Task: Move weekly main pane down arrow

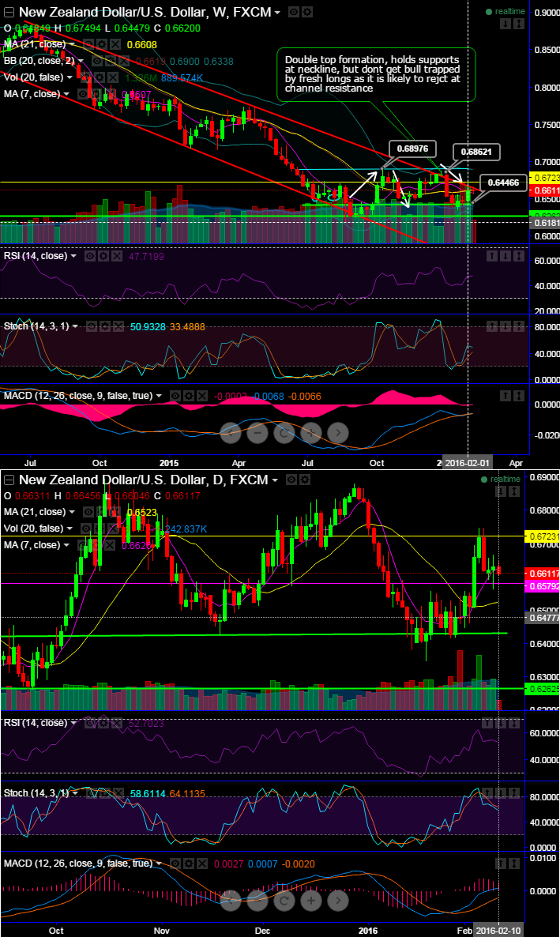Action: coord(505,24)
